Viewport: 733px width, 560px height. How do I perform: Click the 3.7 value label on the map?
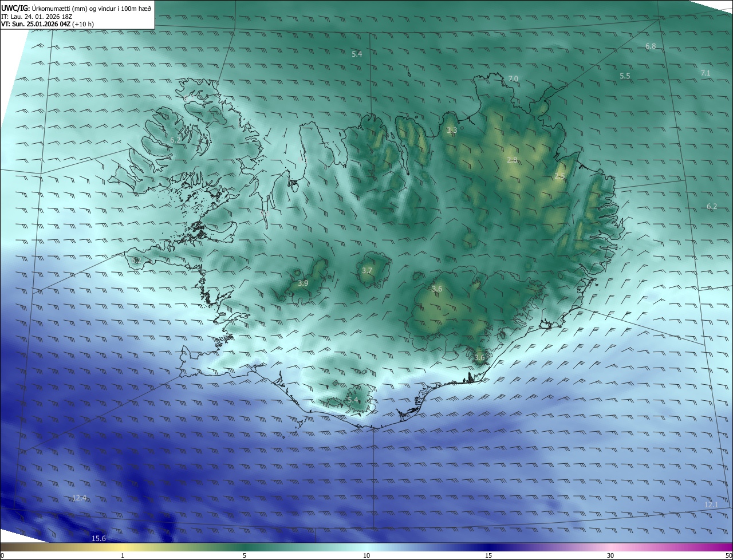(x=367, y=270)
